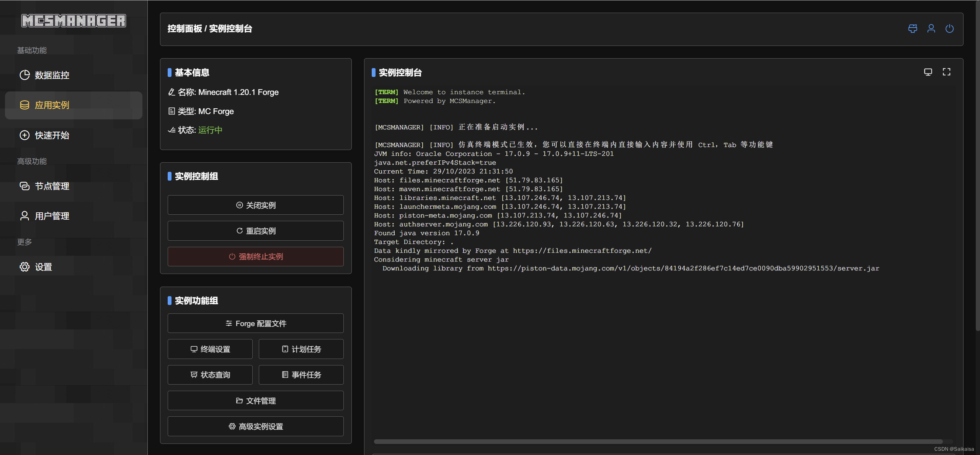Open 高级实例设置 advanced settings
This screenshot has height=455, width=980.
click(256, 426)
